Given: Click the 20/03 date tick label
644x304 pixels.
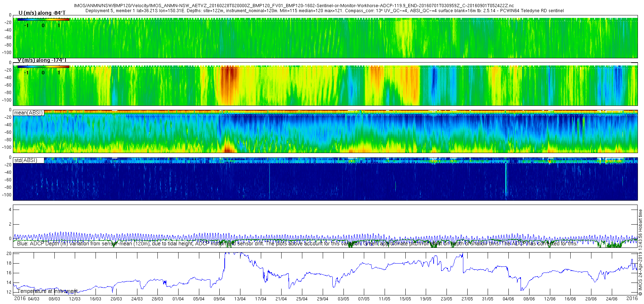Looking at the screenshot, I should pyautogui.click(x=116, y=299).
